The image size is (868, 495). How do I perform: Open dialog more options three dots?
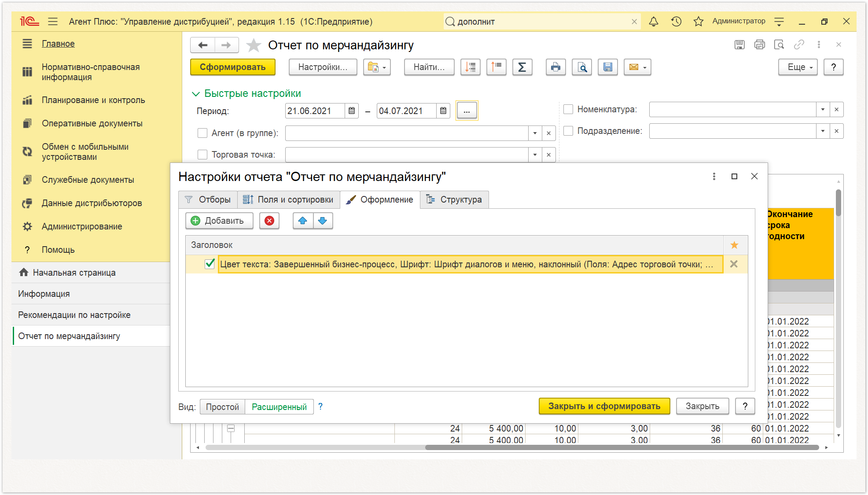click(x=714, y=176)
